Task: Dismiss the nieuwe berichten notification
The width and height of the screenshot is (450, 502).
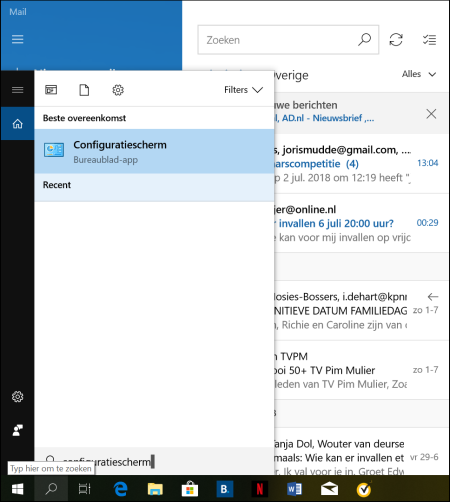Action: click(x=431, y=114)
